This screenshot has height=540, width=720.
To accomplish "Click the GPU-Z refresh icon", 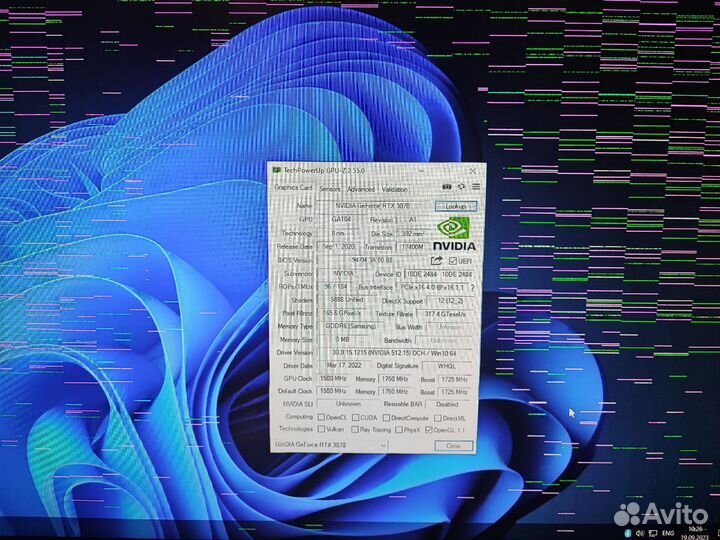I will [x=461, y=186].
